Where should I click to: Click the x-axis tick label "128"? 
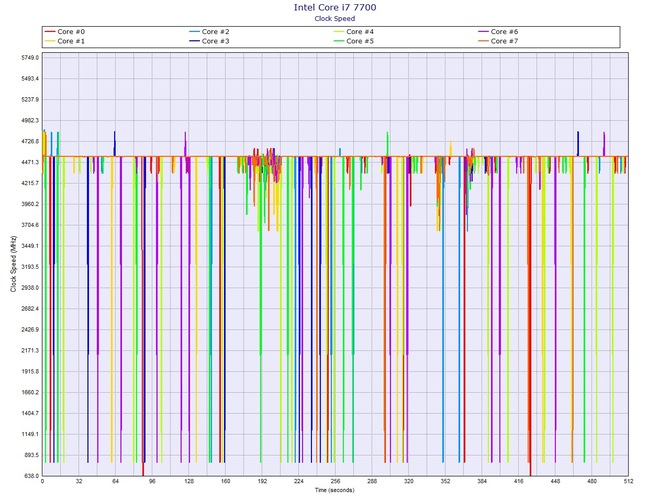[189, 481]
